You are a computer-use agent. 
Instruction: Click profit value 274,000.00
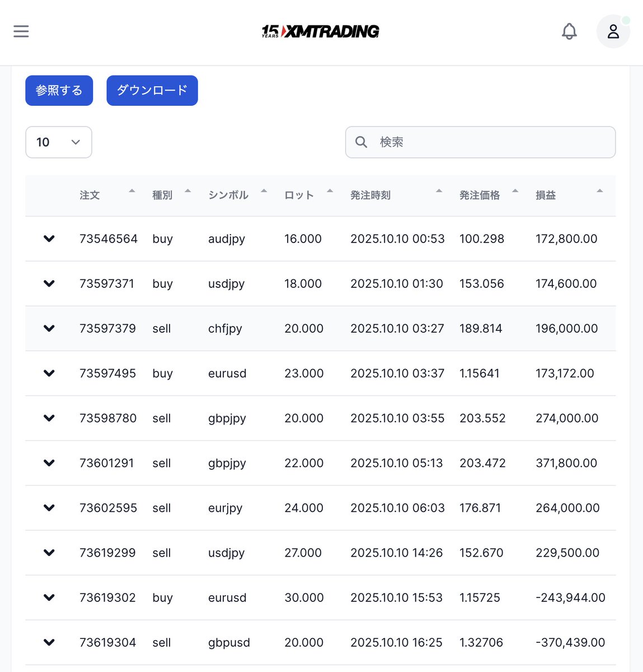pyautogui.click(x=567, y=418)
